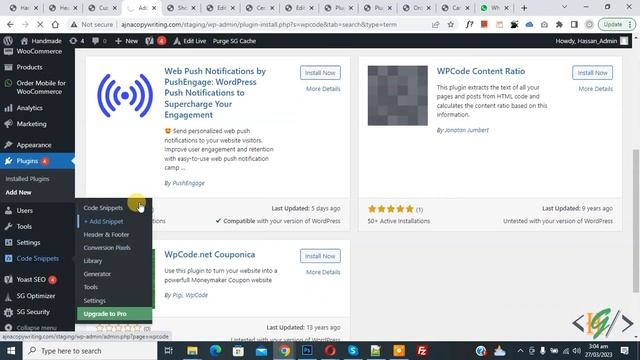640x360 pixels.
Task: Click the taskbar search box
Action: coord(90,351)
